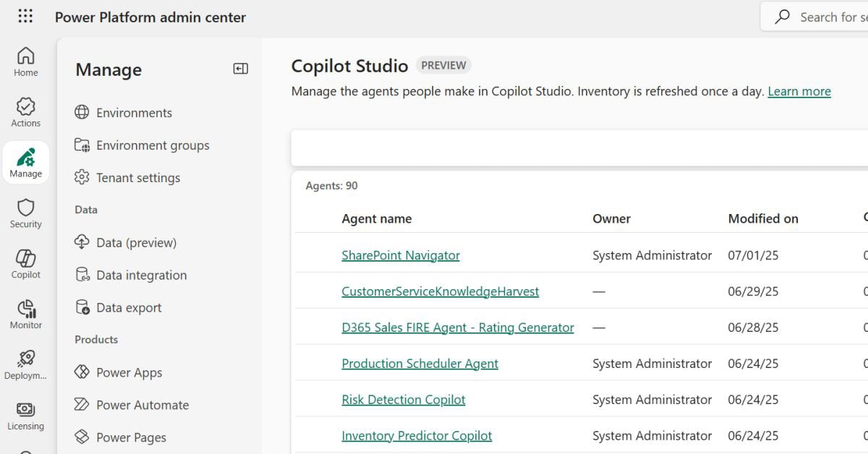Click the Manage pane heading
Screen dimensions: 868x454
coord(109,69)
